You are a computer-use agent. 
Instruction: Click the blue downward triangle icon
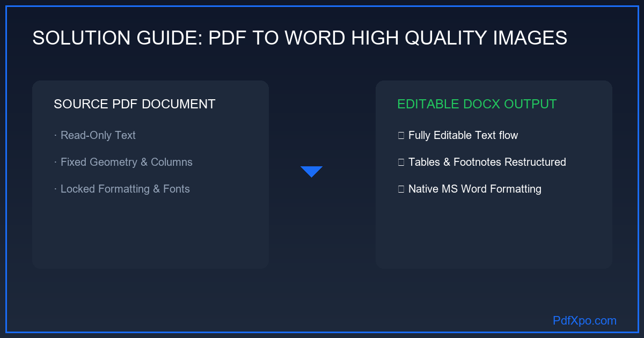(x=311, y=172)
